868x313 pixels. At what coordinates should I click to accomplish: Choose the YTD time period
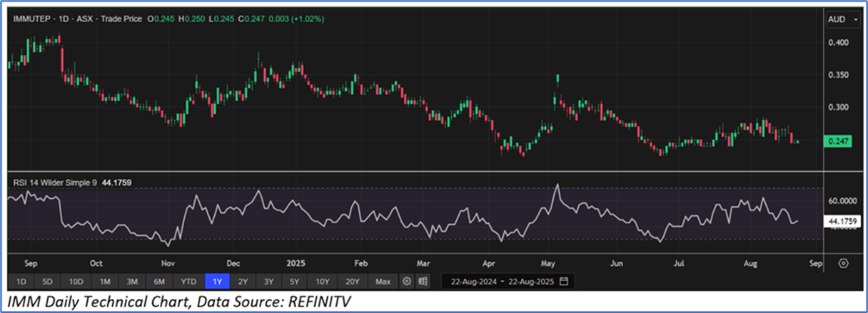[x=188, y=280]
